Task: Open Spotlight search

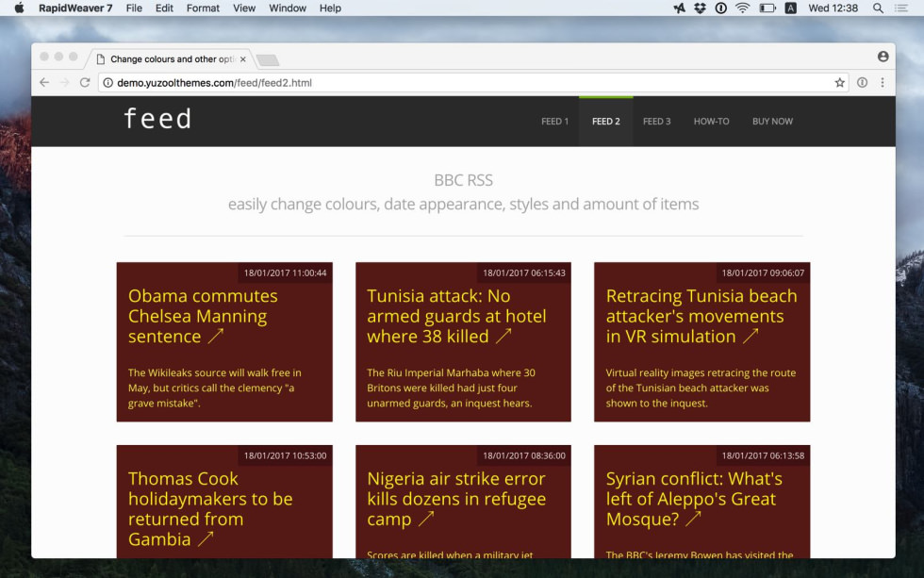Action: pos(878,8)
